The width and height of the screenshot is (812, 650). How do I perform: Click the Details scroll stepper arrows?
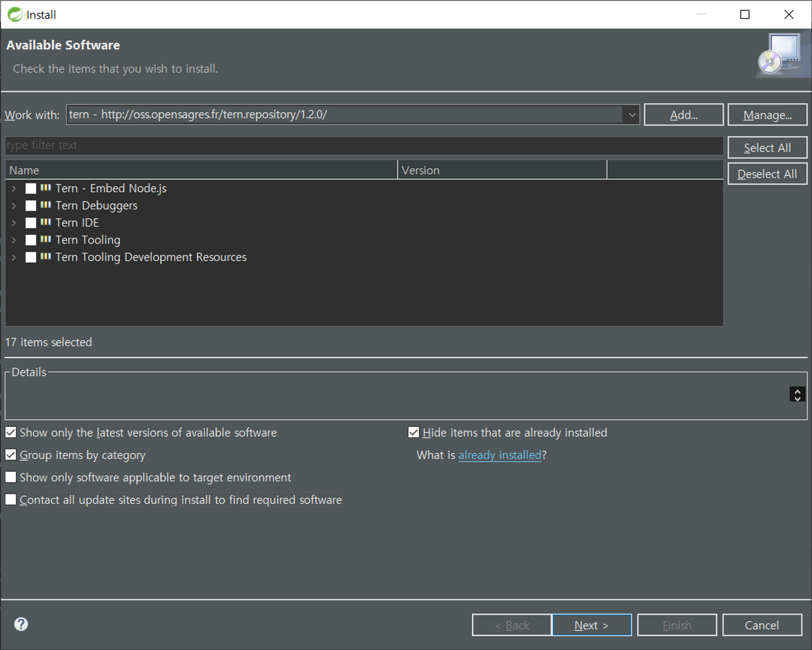point(797,394)
